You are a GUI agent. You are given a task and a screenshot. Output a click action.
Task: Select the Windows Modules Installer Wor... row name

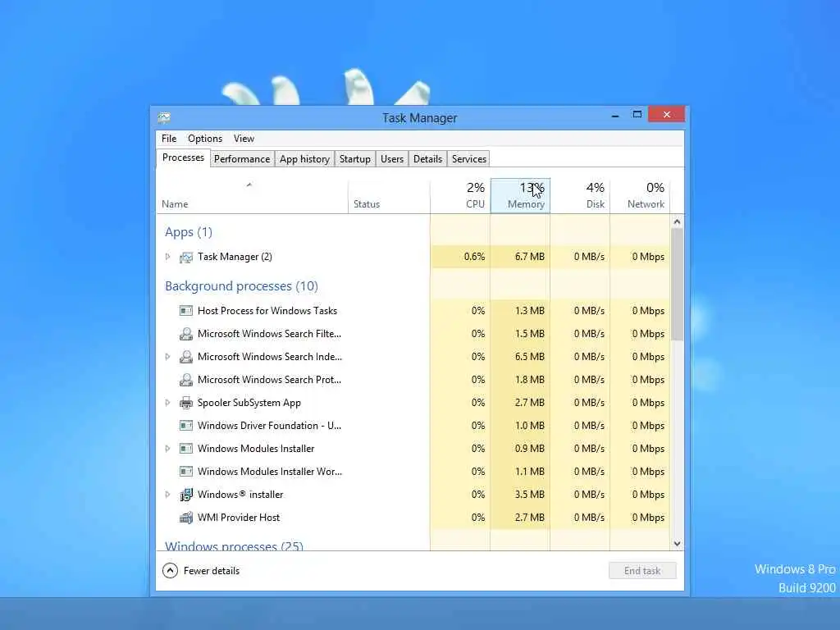coord(269,472)
